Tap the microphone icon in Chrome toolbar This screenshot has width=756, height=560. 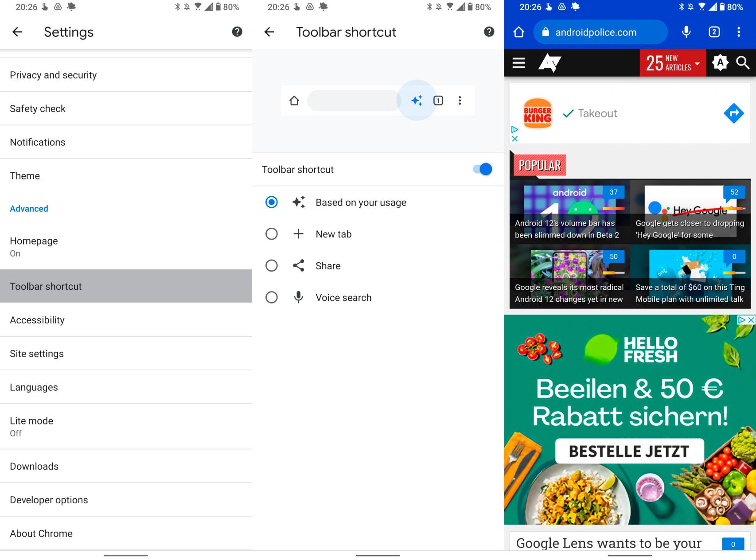click(x=686, y=32)
